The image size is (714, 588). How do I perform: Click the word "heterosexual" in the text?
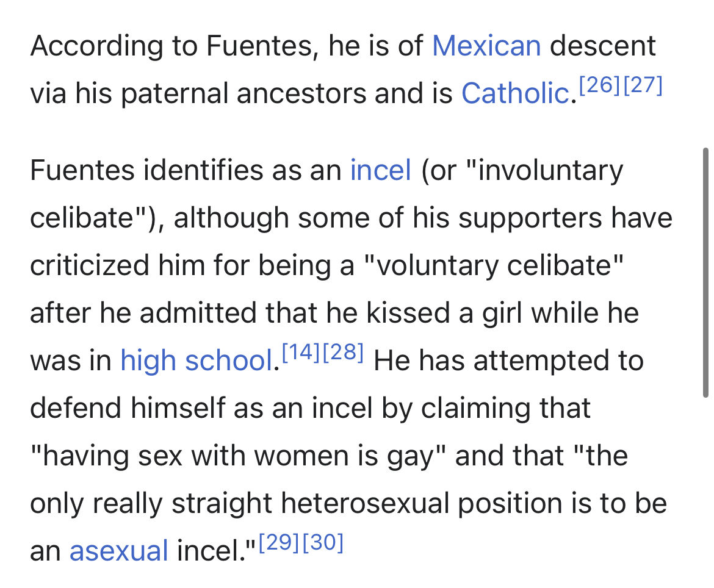point(365,503)
